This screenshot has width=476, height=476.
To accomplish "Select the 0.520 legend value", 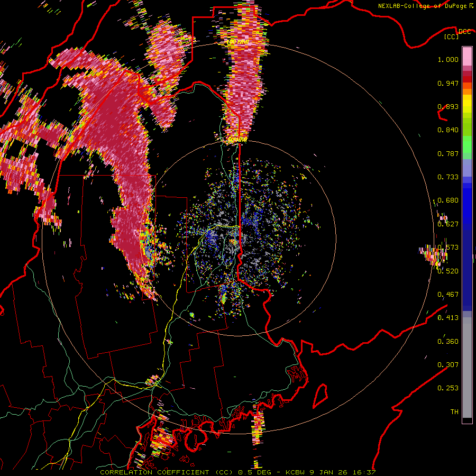I will click(x=448, y=271).
